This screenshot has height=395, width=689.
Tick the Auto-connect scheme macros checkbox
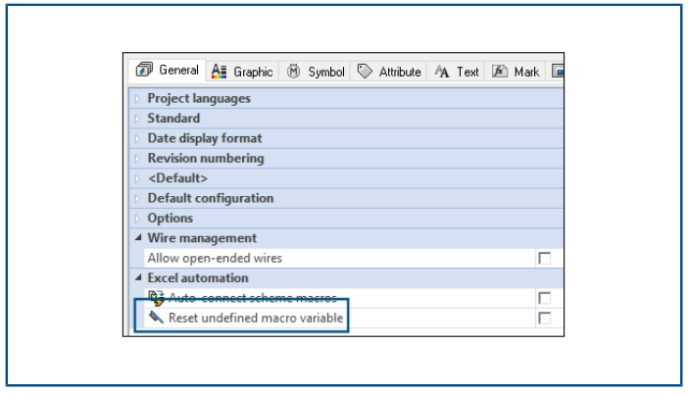point(544,298)
